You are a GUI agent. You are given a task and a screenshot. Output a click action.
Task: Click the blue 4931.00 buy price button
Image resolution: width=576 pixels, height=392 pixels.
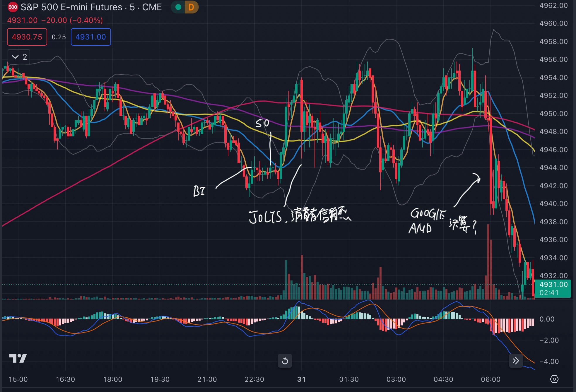pyautogui.click(x=91, y=37)
